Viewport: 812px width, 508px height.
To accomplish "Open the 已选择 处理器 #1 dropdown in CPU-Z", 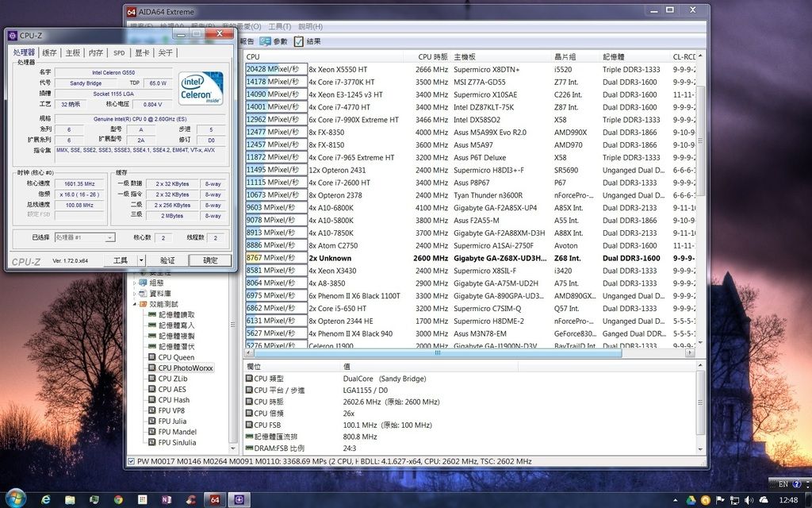I will coord(109,237).
